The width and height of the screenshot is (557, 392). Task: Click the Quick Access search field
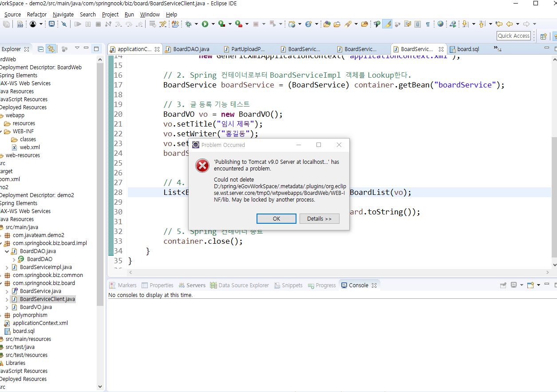click(x=514, y=36)
